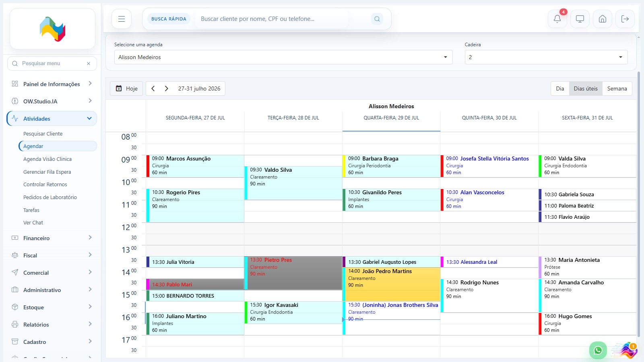Image resolution: width=644 pixels, height=362 pixels.
Task: Click the Busca Rápida label button
Action: pos(169,19)
